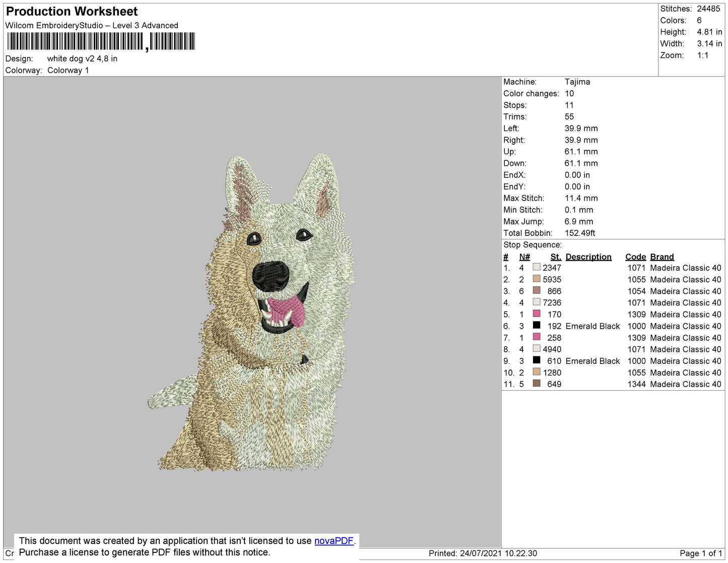Click the Trims value '55'

[x=569, y=116]
